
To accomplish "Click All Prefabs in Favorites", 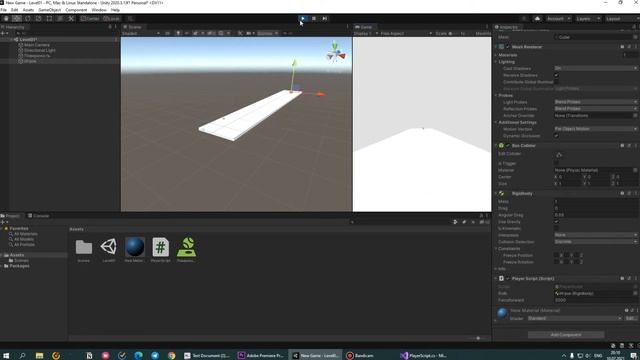I will pyautogui.click(x=24, y=244).
